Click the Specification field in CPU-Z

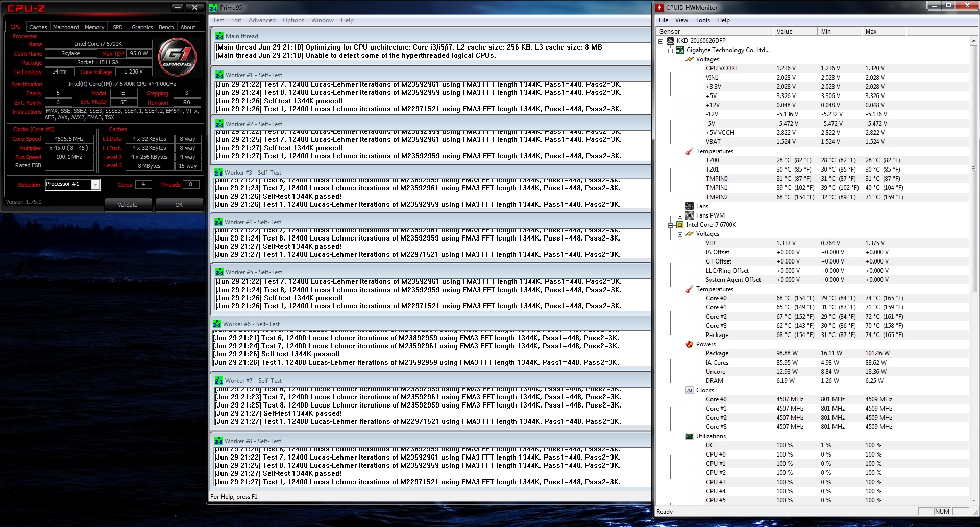pos(122,84)
